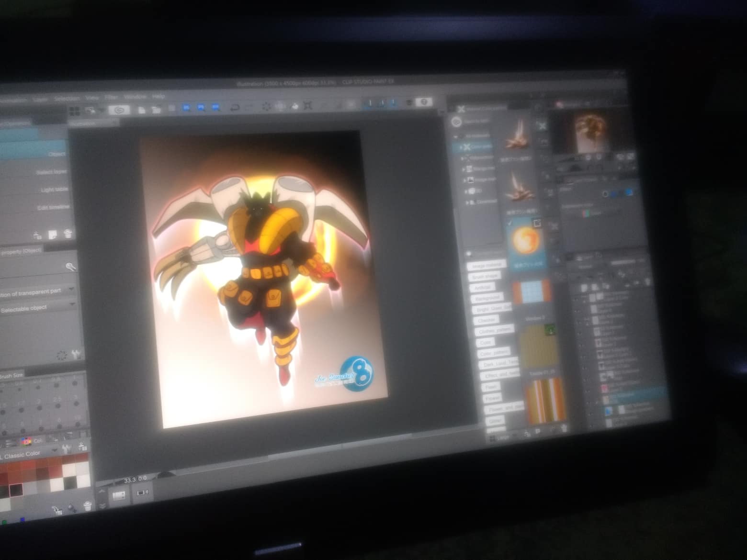Click the Undo arrow in the toolbar
This screenshot has height=560, width=747.
[x=235, y=107]
